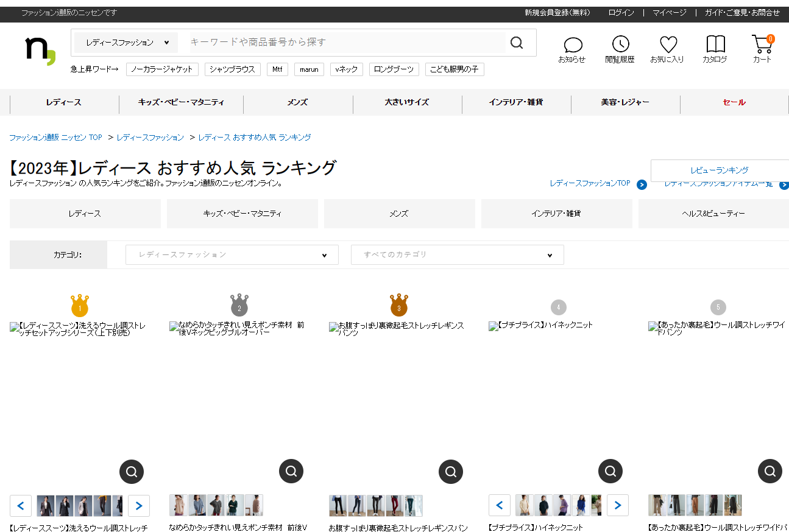This screenshot has height=532, width=789.
Task: Select メンズ ranking tab
Action: pos(400,214)
